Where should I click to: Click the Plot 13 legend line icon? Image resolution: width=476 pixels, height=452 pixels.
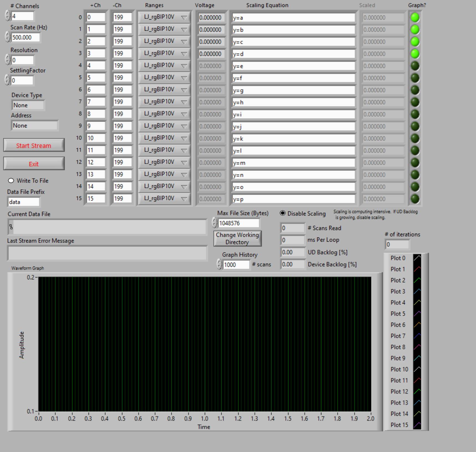click(x=417, y=402)
